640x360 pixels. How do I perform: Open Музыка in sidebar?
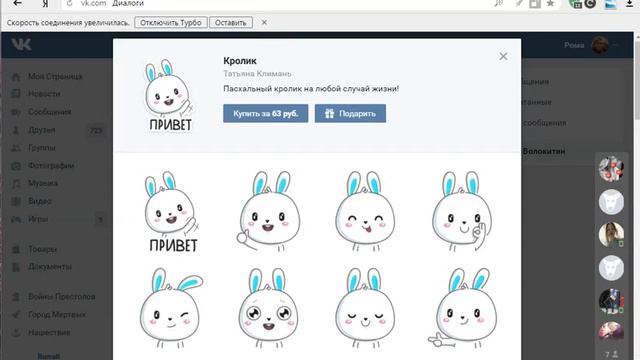[x=43, y=183]
